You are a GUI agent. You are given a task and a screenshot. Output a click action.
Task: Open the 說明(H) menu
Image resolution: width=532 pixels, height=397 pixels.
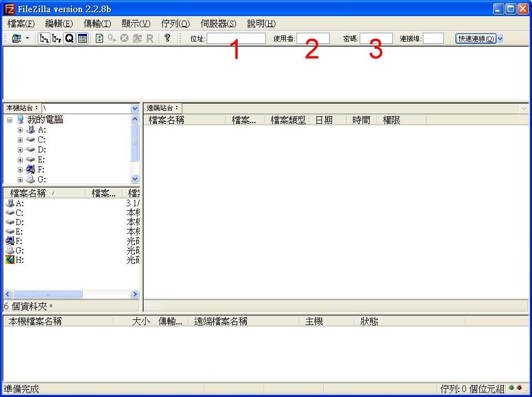coord(261,24)
